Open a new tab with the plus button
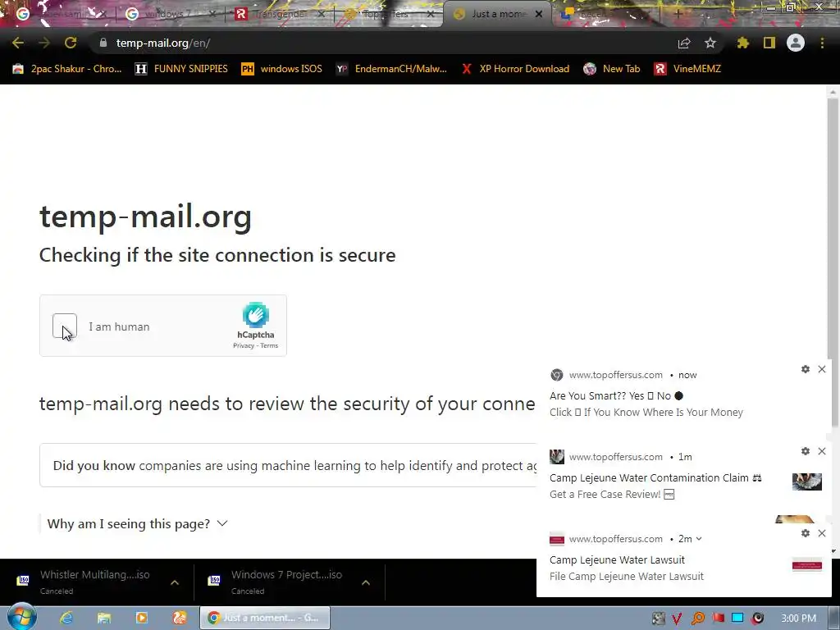Image resolution: width=840 pixels, height=630 pixels. pyautogui.click(x=678, y=14)
